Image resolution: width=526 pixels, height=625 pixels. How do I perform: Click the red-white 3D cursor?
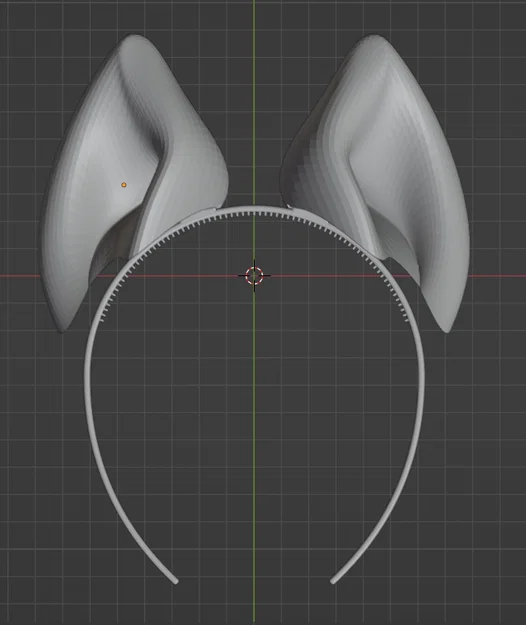click(x=254, y=275)
